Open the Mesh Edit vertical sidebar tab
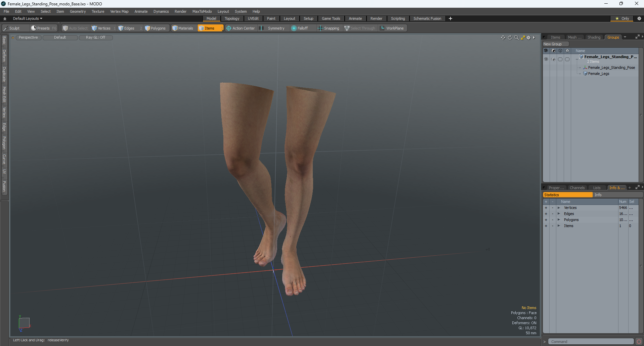 (4, 94)
